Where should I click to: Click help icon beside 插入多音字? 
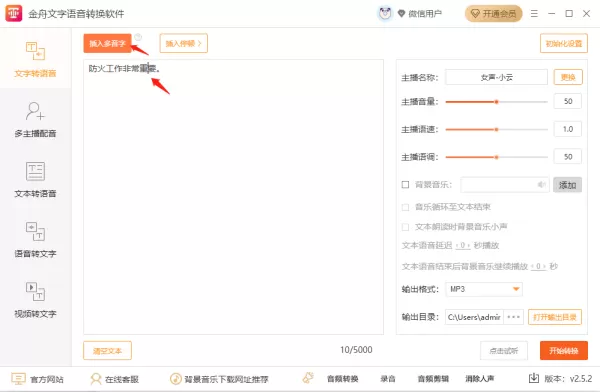pyautogui.click(x=138, y=37)
